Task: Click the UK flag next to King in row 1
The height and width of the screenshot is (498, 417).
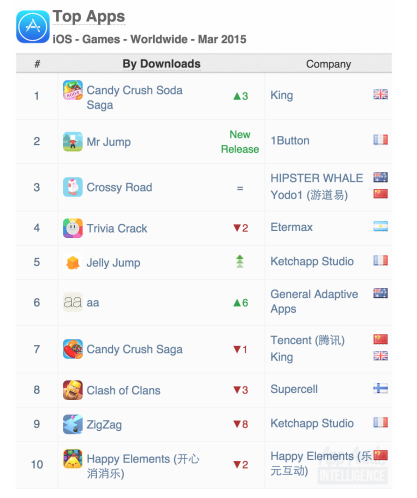Action: 380,94
